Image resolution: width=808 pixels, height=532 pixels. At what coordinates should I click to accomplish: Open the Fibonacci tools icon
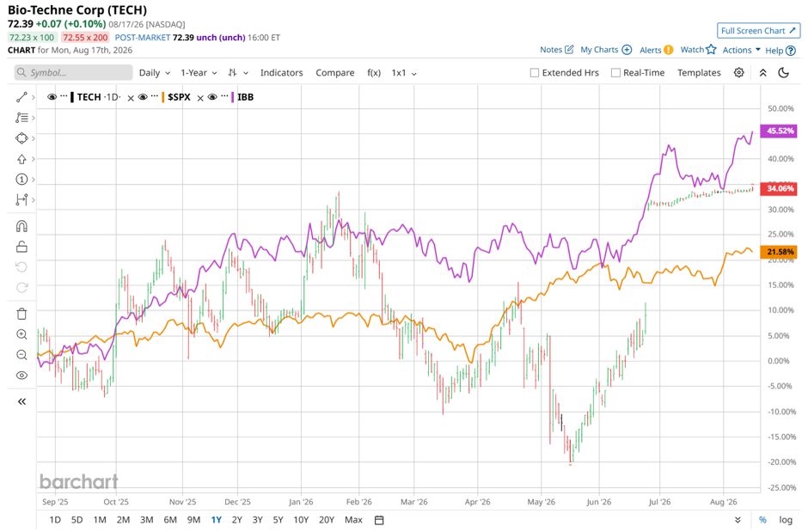pyautogui.click(x=21, y=118)
